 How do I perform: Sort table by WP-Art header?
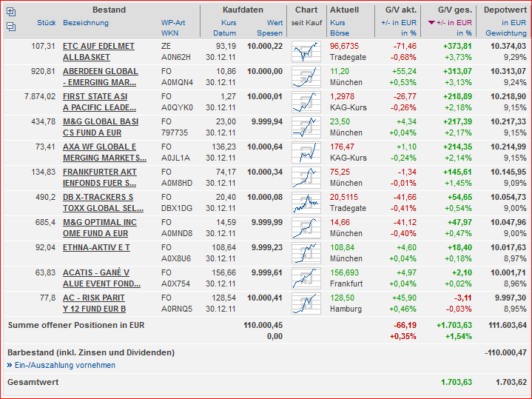click(x=173, y=23)
